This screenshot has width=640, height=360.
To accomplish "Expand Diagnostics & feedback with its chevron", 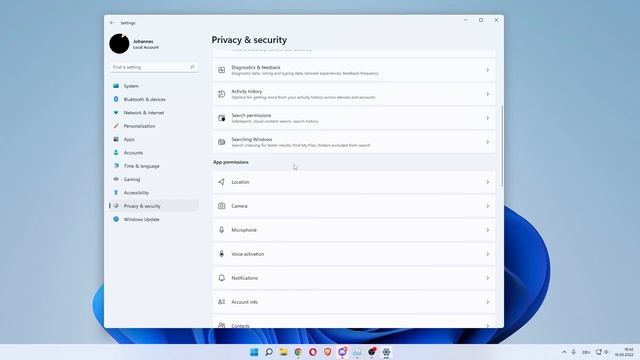I will click(x=487, y=70).
